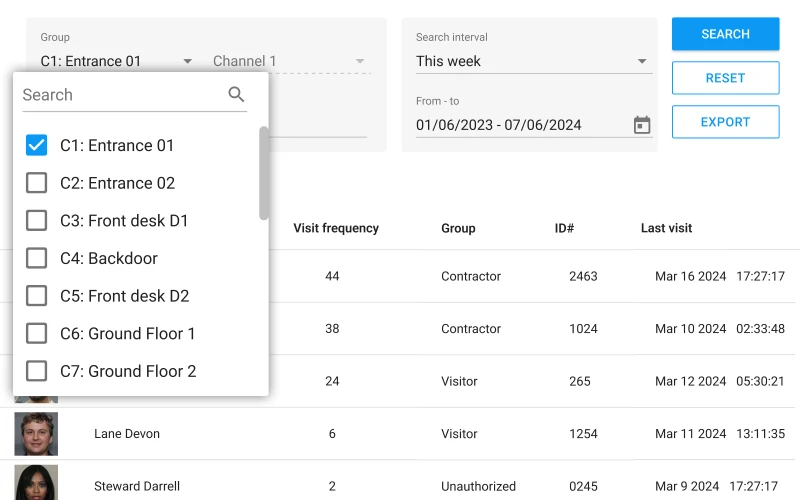Click the dropdown list scrollbar
Viewport: 800px width, 500px height.
pos(263,173)
